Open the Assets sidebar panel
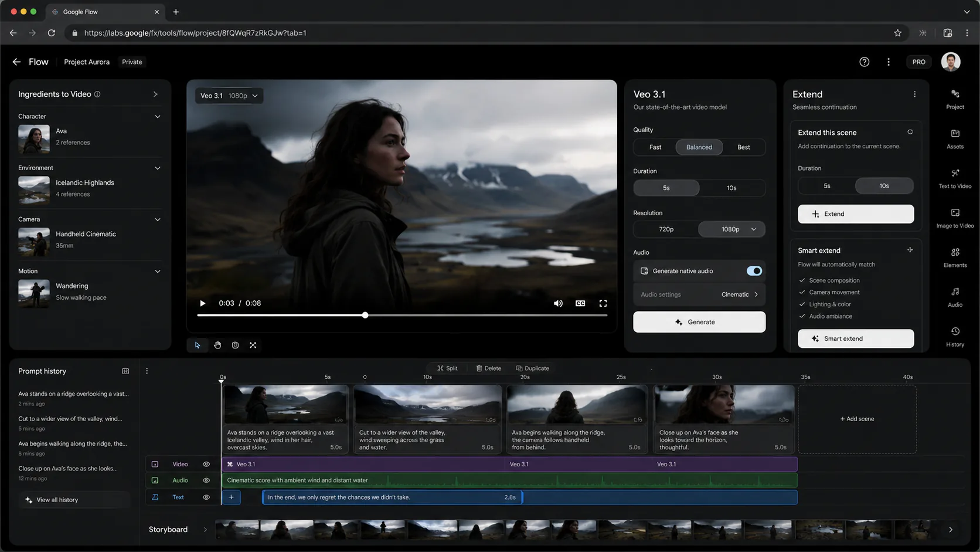The width and height of the screenshot is (980, 552). (x=955, y=139)
